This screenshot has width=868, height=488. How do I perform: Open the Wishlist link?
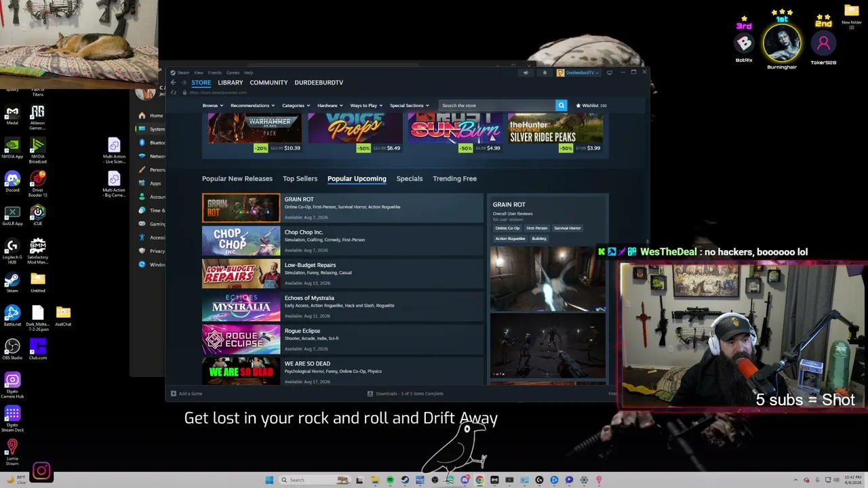click(591, 105)
